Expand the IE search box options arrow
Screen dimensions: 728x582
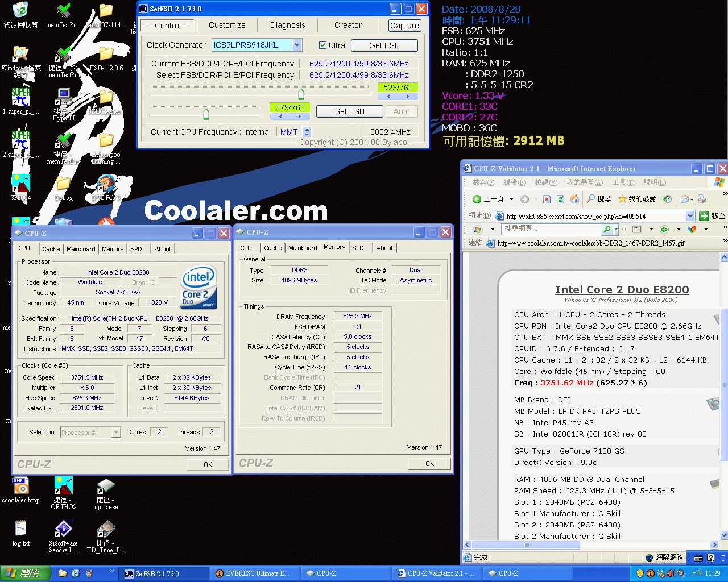[617, 229]
